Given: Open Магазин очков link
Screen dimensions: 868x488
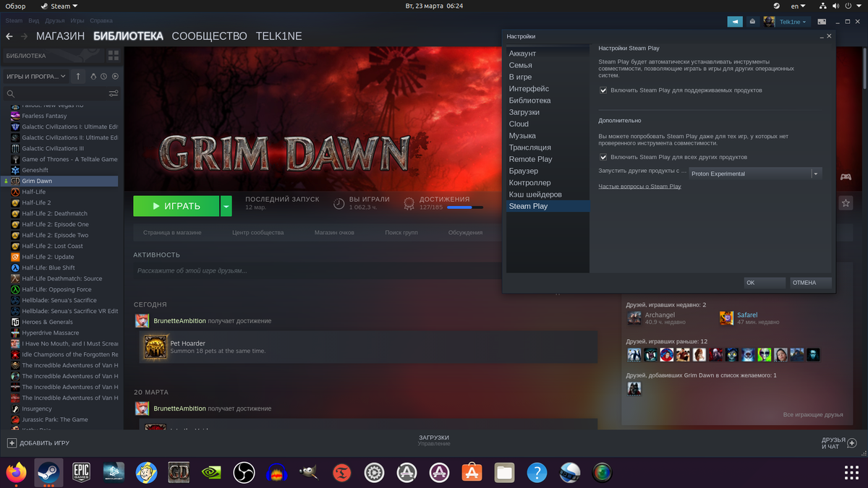Looking at the screenshot, I should pos(334,233).
